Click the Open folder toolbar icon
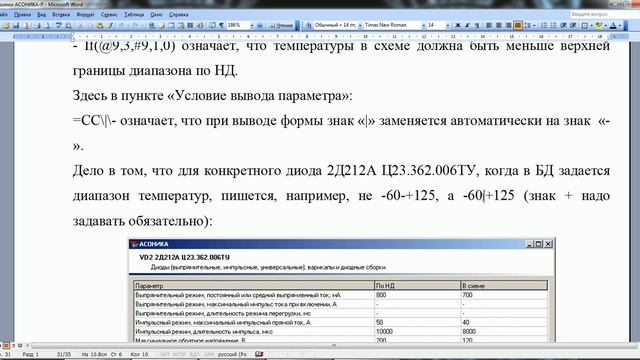 [x=6, y=25]
